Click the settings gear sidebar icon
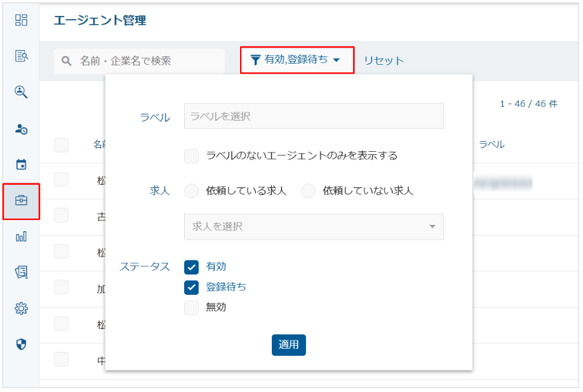This screenshot has width=583, height=392. [x=21, y=308]
